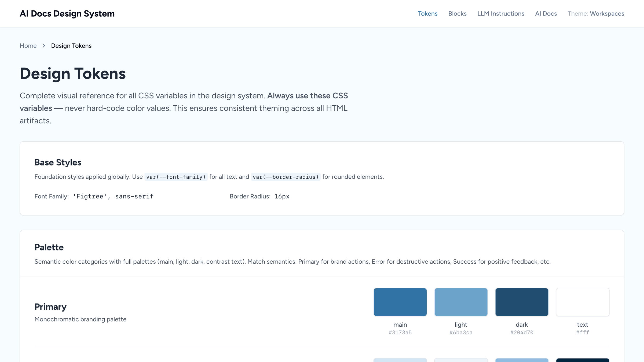Screen dimensions: 644x362
Task: Click the Palette section heading
Action: (x=49, y=247)
